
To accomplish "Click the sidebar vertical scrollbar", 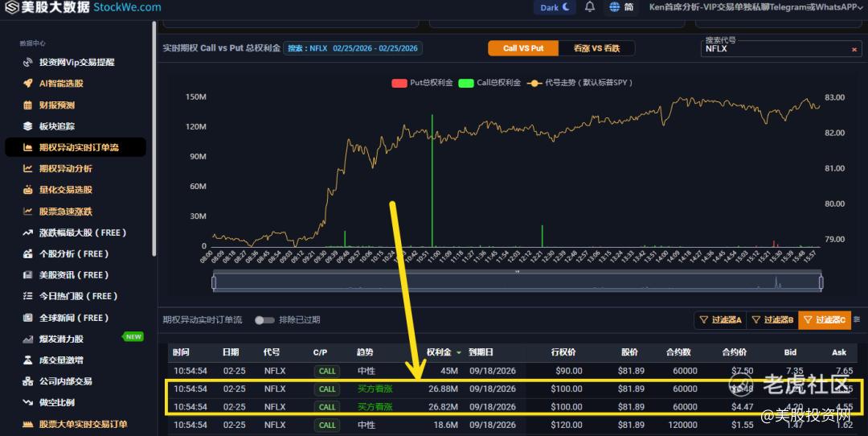I will (154, 138).
